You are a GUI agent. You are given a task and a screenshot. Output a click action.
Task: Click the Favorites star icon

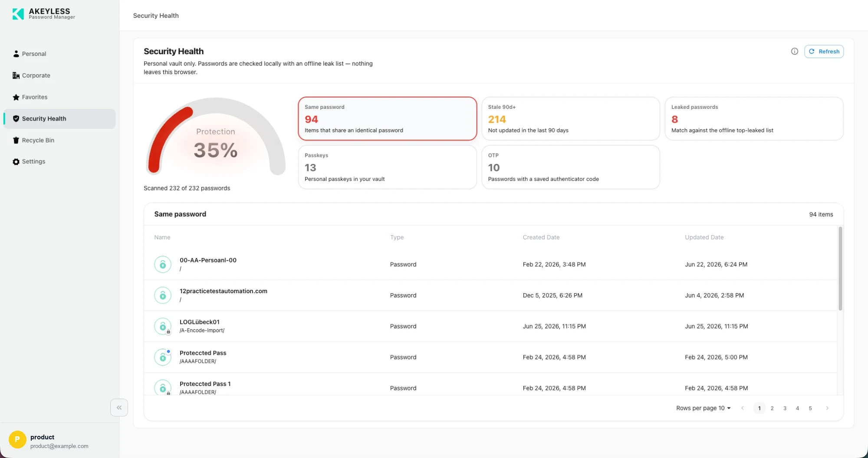point(16,97)
